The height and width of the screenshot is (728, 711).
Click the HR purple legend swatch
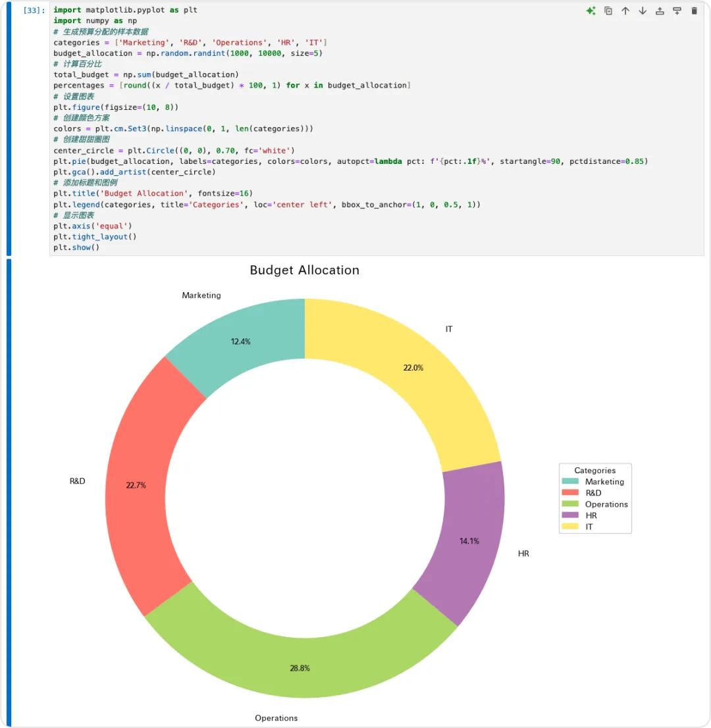tap(570, 515)
